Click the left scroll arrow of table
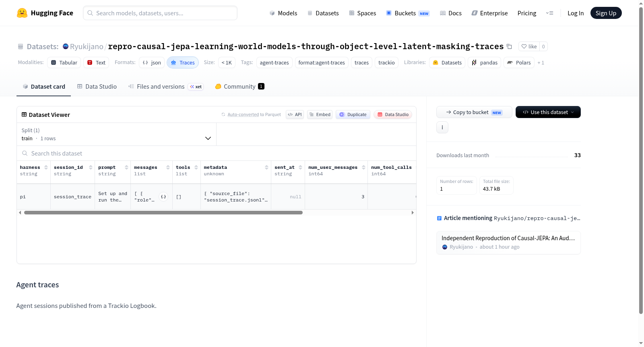The width and height of the screenshot is (644, 347). [x=20, y=212]
